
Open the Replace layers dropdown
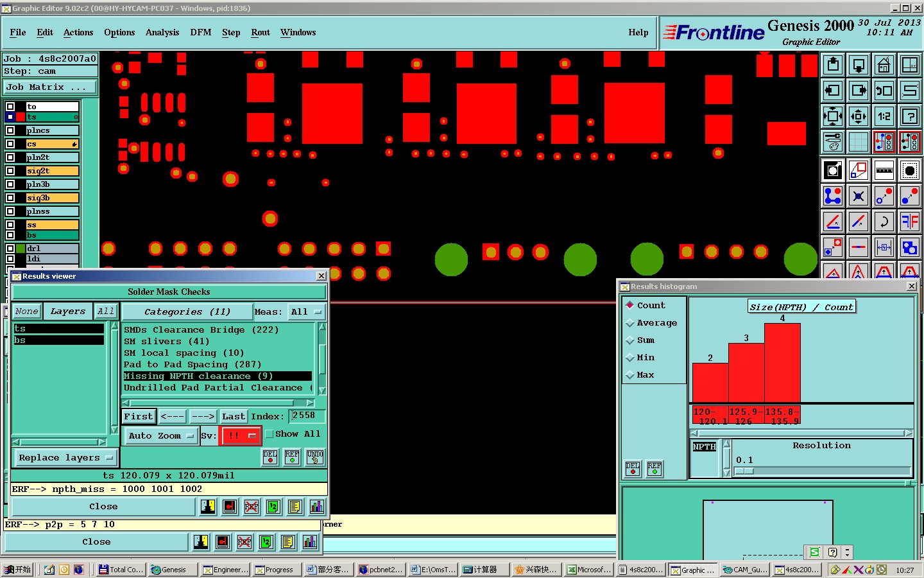[65, 458]
